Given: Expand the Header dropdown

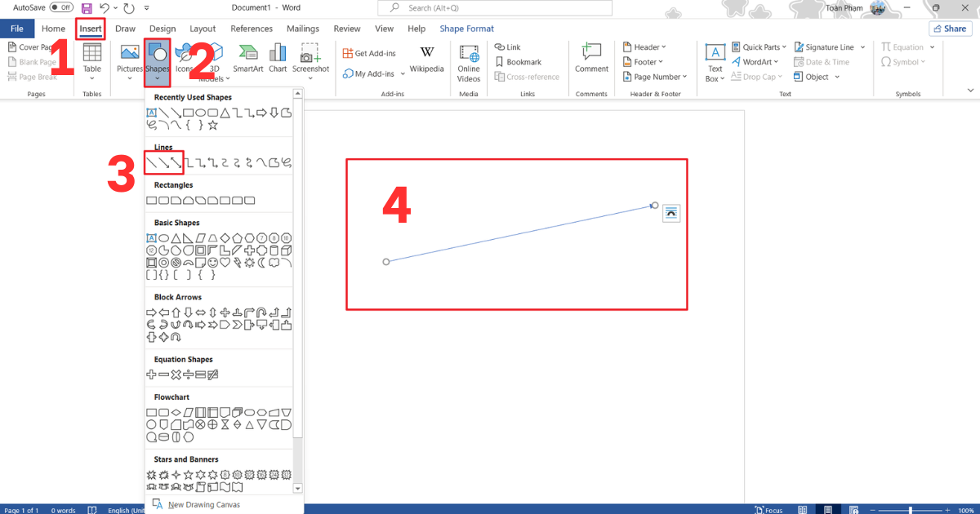Looking at the screenshot, I should (644, 47).
